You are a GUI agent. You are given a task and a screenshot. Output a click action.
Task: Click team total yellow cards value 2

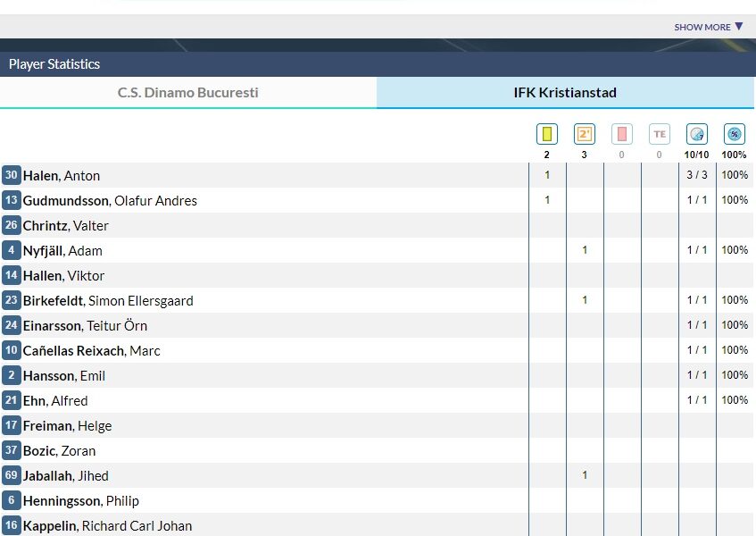(547, 155)
